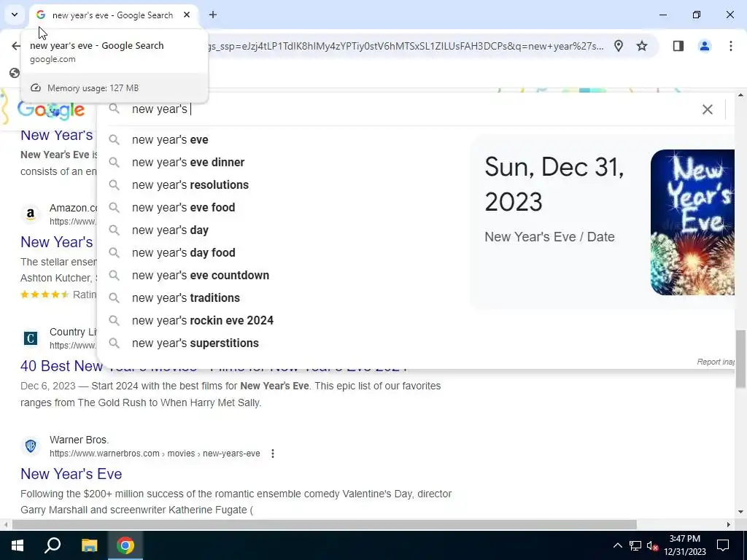The height and width of the screenshot is (560, 747).
Task: Click scroll down arrow on vertical scrollbar
Action: click(x=740, y=513)
